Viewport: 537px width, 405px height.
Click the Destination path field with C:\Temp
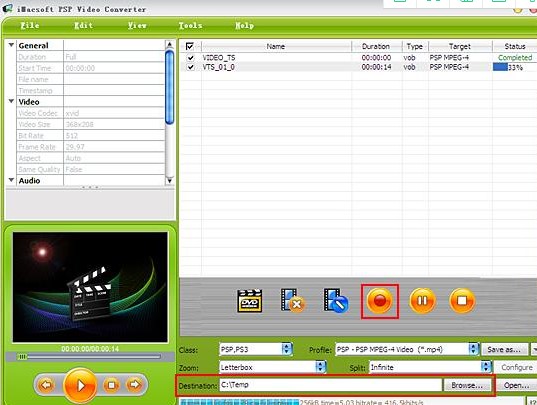330,385
